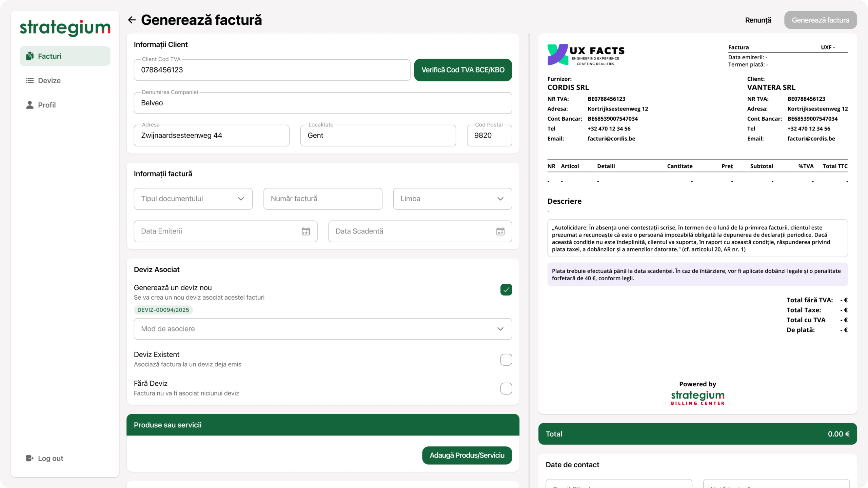Go to Devize in sidebar

[x=65, y=80]
